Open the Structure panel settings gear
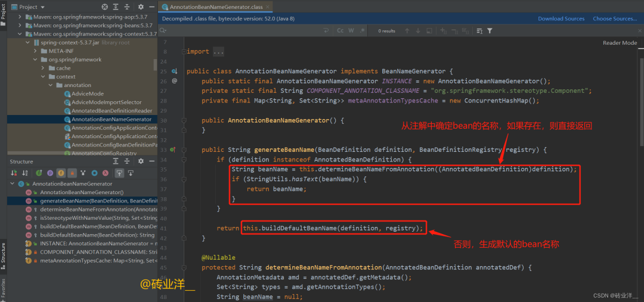 [x=141, y=161]
